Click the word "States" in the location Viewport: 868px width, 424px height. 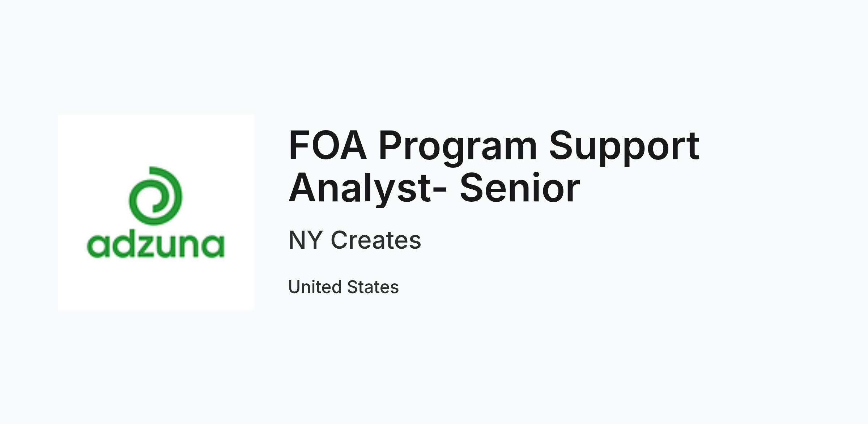(x=373, y=287)
